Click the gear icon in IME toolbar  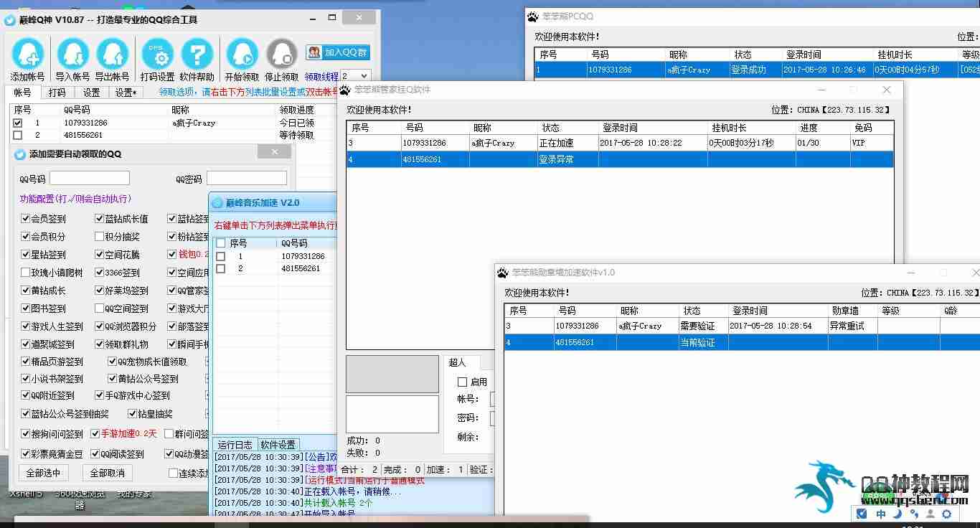pyautogui.click(x=946, y=514)
